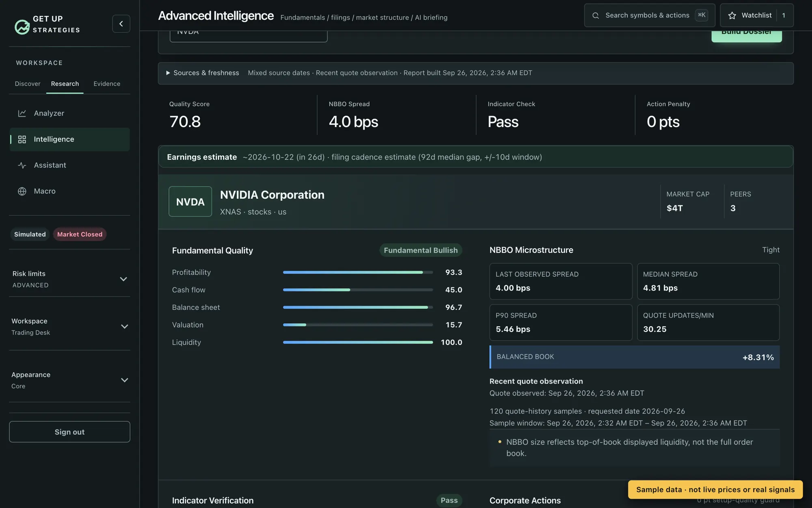Click the search magnifier icon
812x508 pixels.
pyautogui.click(x=596, y=15)
